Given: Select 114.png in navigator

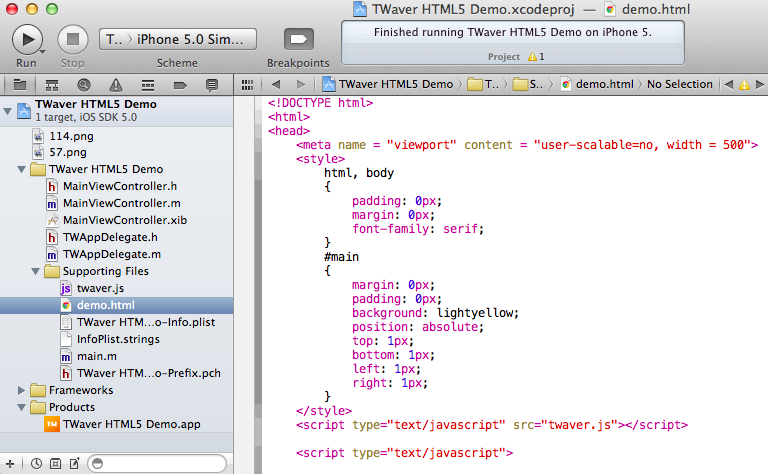Looking at the screenshot, I should (x=71, y=136).
